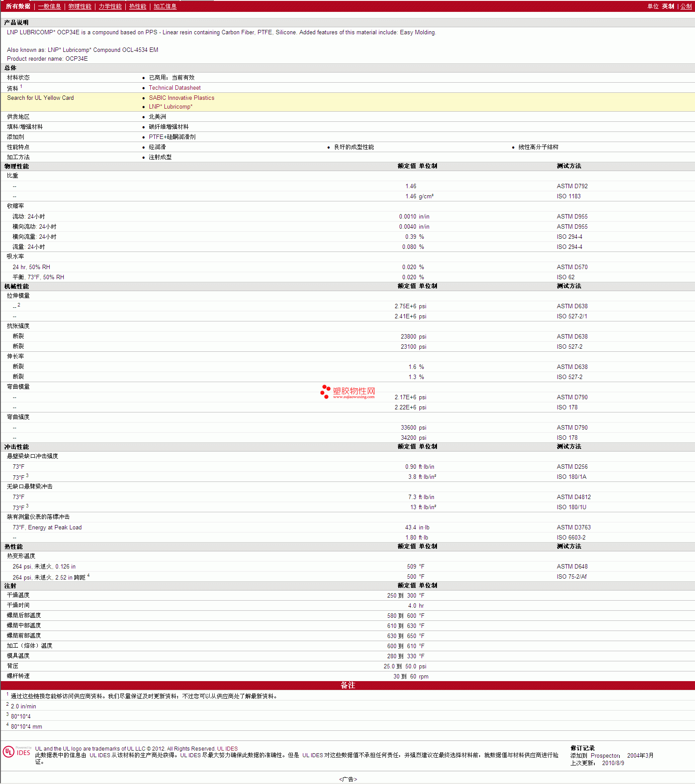Go to the 物理性能 tab
Screen dimensions: 695x784
(80, 6)
